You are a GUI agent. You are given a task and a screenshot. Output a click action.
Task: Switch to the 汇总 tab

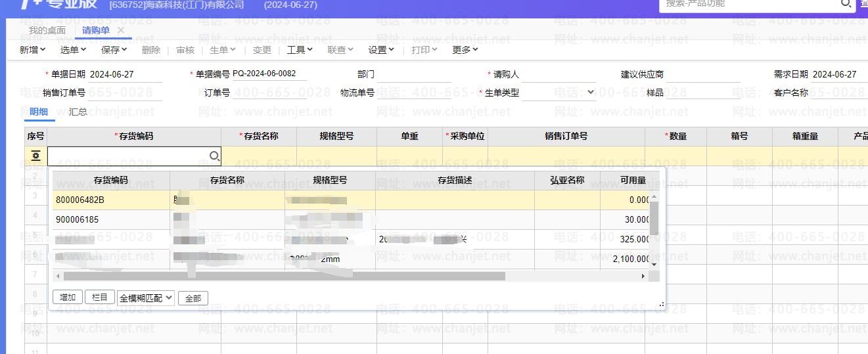click(x=78, y=112)
